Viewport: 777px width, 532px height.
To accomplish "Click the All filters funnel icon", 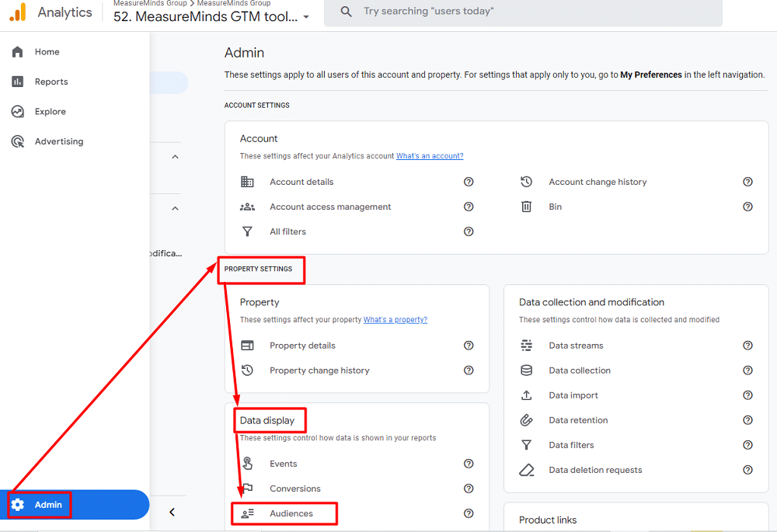I will tap(247, 231).
